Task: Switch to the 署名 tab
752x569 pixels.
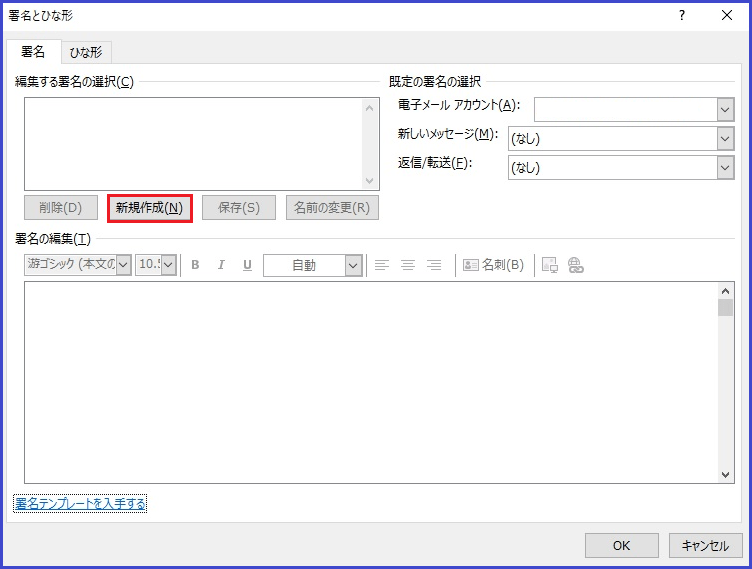Action: 33,52
